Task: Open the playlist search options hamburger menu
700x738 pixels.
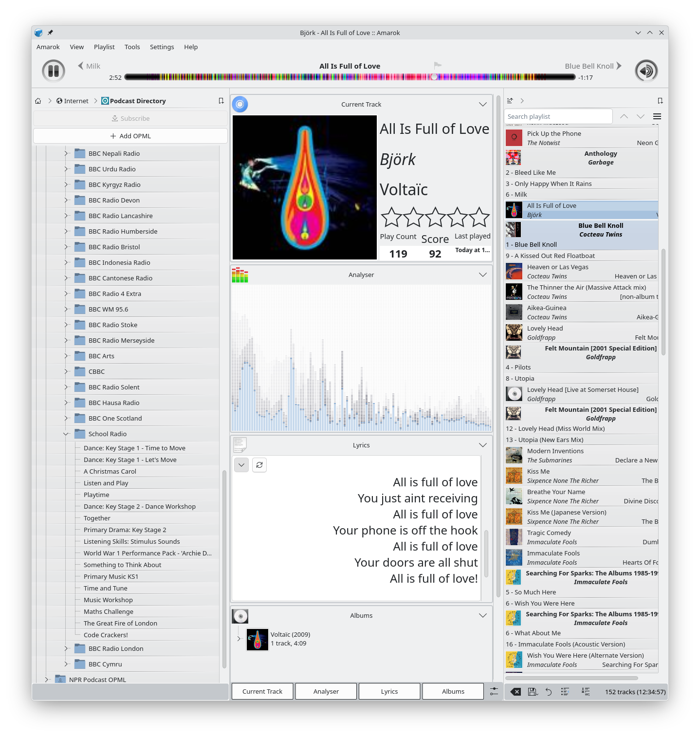Action: tap(657, 116)
